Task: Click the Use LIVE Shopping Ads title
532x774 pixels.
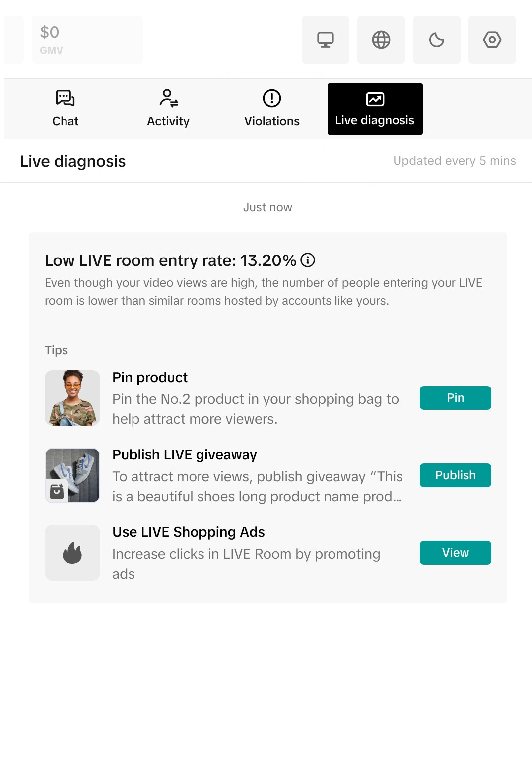Action: tap(189, 532)
